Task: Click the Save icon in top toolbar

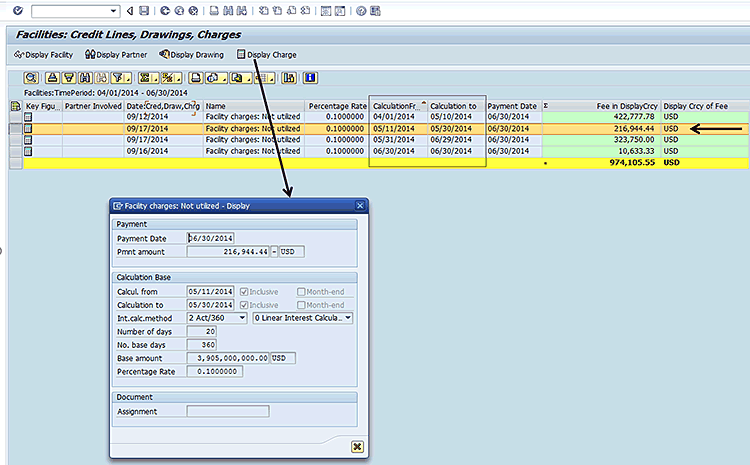Action: point(145,10)
